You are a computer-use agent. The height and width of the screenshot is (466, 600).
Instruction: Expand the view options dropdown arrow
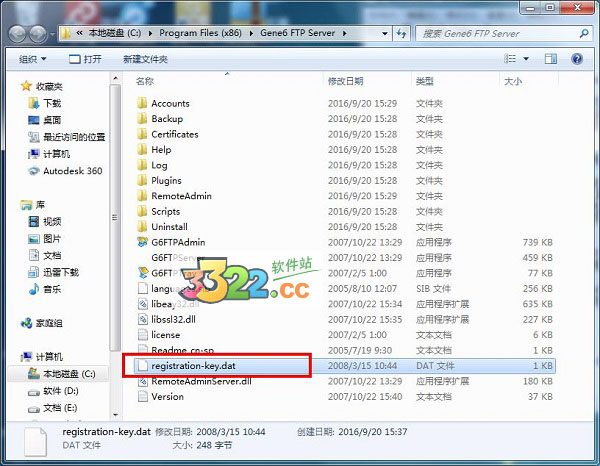(526, 59)
